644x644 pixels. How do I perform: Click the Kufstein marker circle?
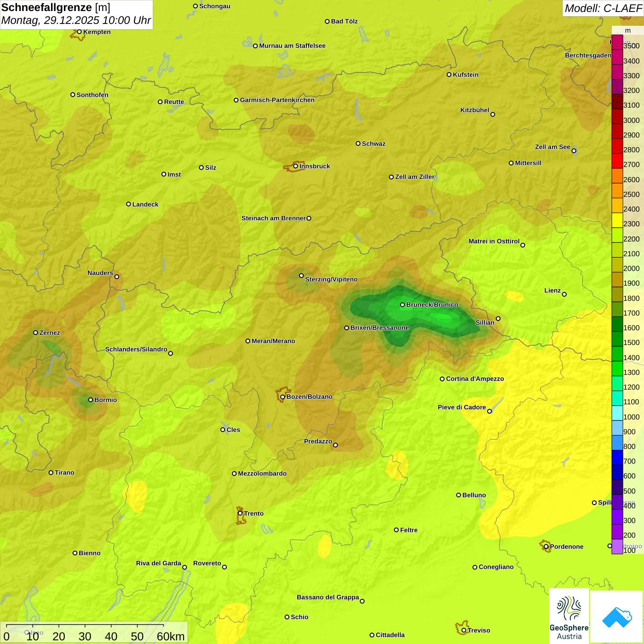(x=449, y=75)
